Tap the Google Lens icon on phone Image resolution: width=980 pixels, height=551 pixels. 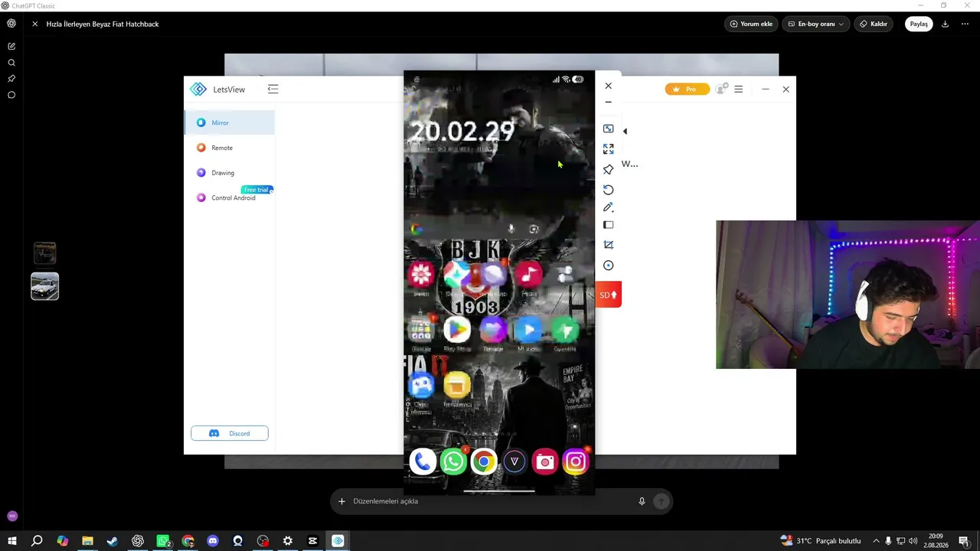[x=534, y=229]
